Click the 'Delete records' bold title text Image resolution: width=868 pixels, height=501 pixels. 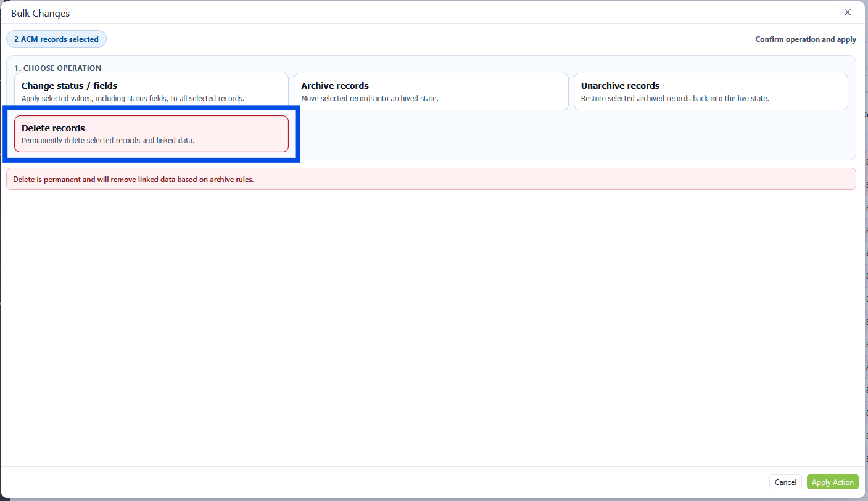(x=53, y=128)
